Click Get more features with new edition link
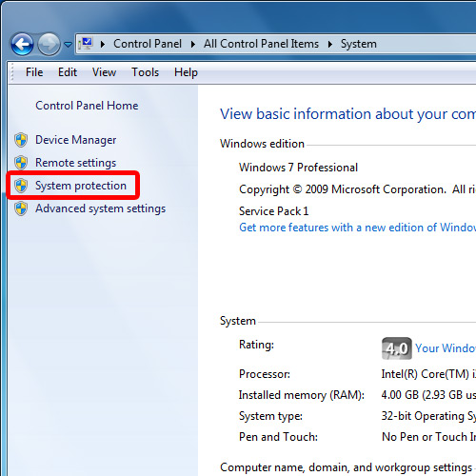This screenshot has width=476, height=476. coord(357,228)
